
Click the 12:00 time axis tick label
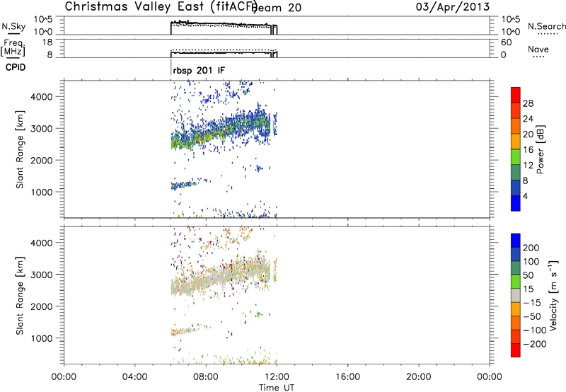pyautogui.click(x=277, y=377)
